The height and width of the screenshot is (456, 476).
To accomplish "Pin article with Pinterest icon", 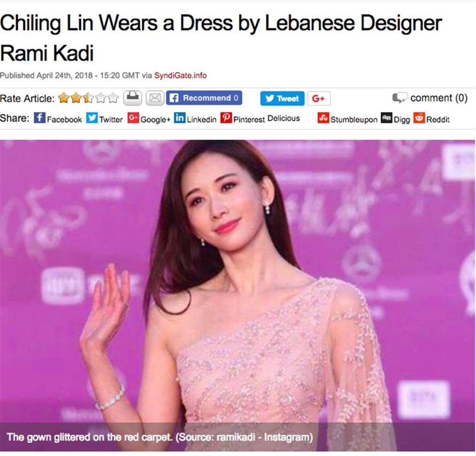I will coord(226,117).
